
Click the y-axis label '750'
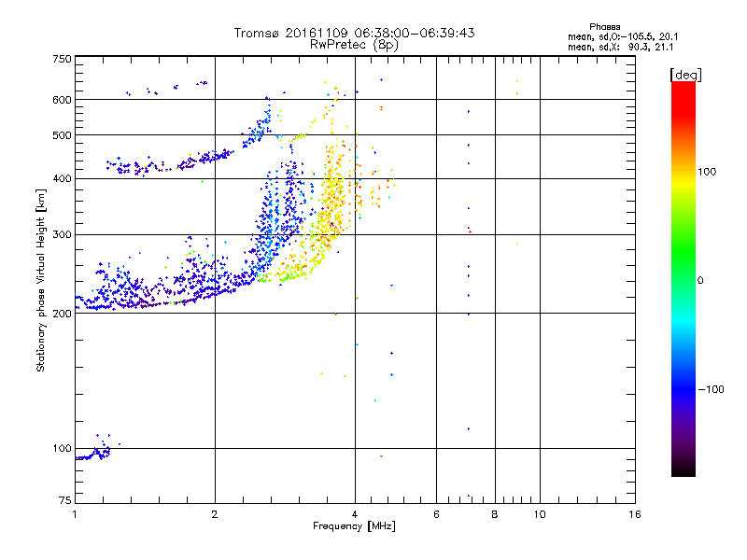click(62, 59)
